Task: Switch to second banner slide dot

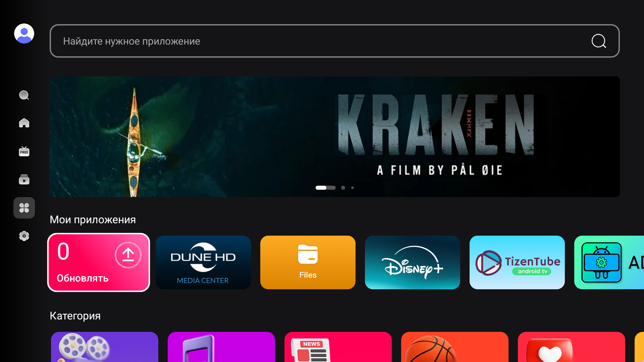Action: (x=343, y=188)
